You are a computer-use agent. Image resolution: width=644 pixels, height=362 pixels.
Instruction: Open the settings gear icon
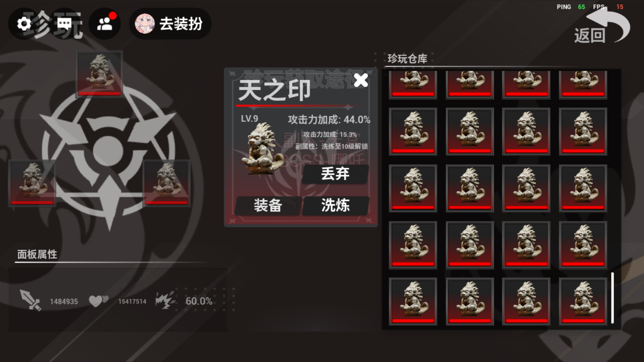coord(24,24)
